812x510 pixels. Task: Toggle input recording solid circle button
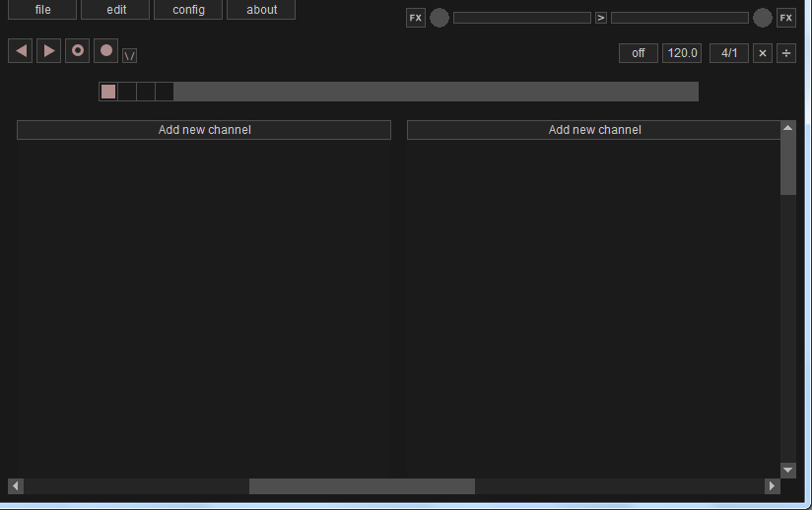(105, 50)
